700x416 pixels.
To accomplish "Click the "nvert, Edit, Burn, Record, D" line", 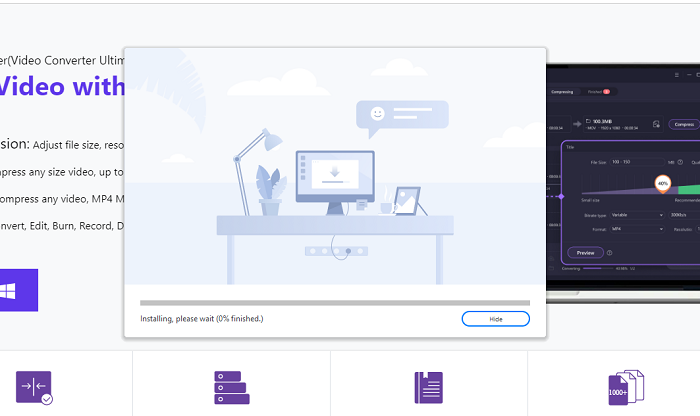I will click(x=62, y=226).
